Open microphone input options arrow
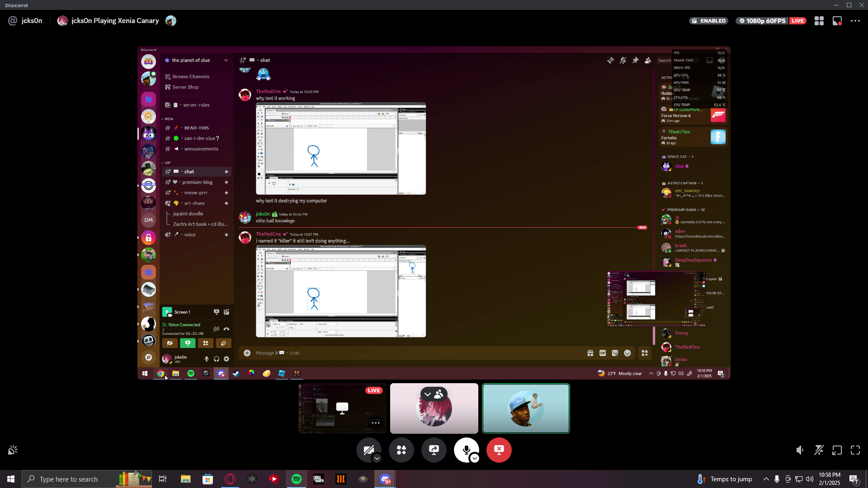This screenshot has height=488, width=868. [474, 459]
